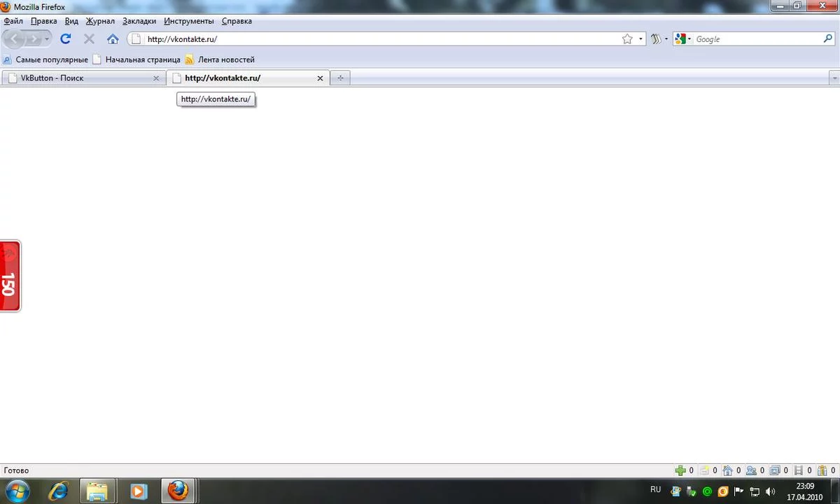Open the list all tabs dropdown
Screen dimensions: 840x504
(x=834, y=78)
